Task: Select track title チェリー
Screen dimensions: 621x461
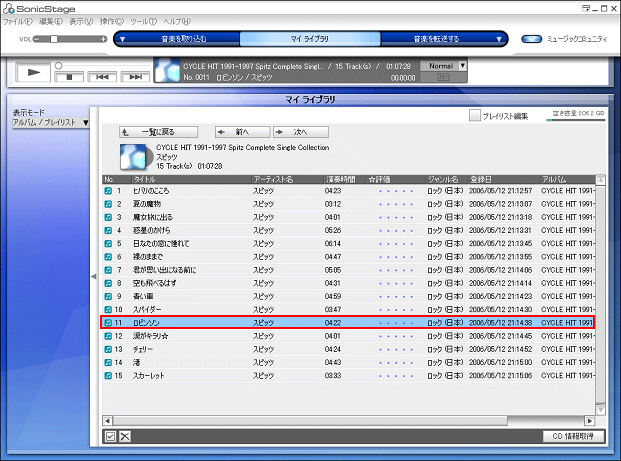Action: click(143, 349)
